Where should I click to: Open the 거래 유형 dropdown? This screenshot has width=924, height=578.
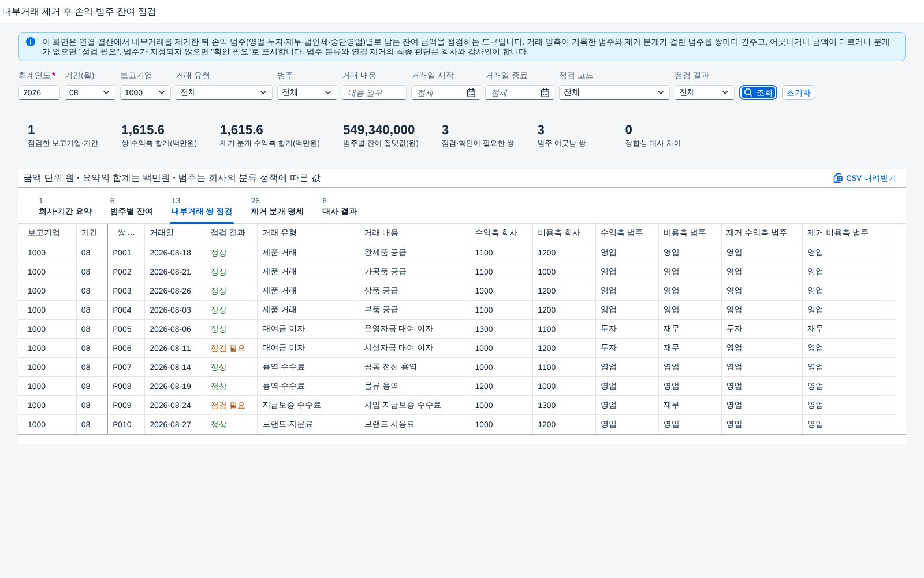(x=224, y=92)
